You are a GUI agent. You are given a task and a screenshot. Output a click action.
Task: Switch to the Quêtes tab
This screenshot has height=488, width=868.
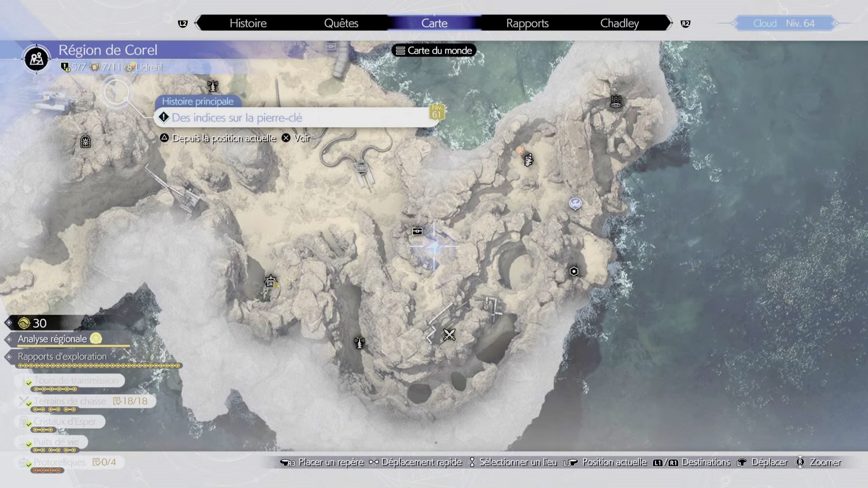(341, 23)
